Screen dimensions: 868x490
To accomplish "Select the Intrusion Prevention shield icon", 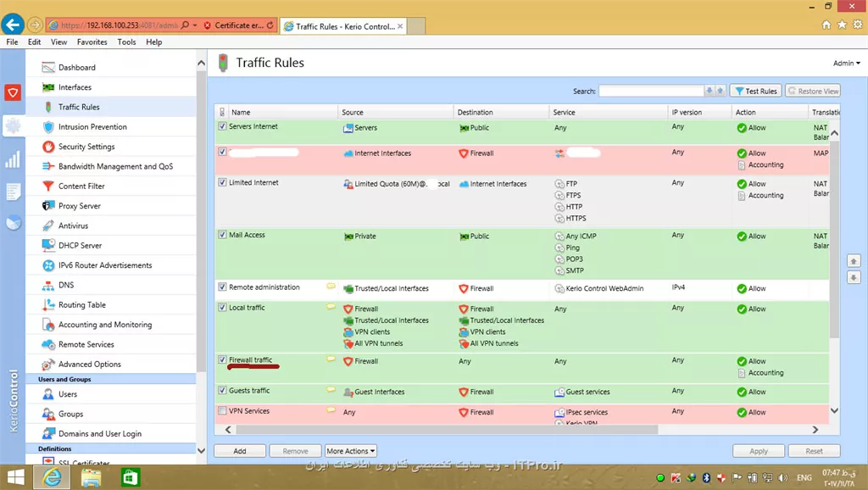I will pyautogui.click(x=48, y=127).
